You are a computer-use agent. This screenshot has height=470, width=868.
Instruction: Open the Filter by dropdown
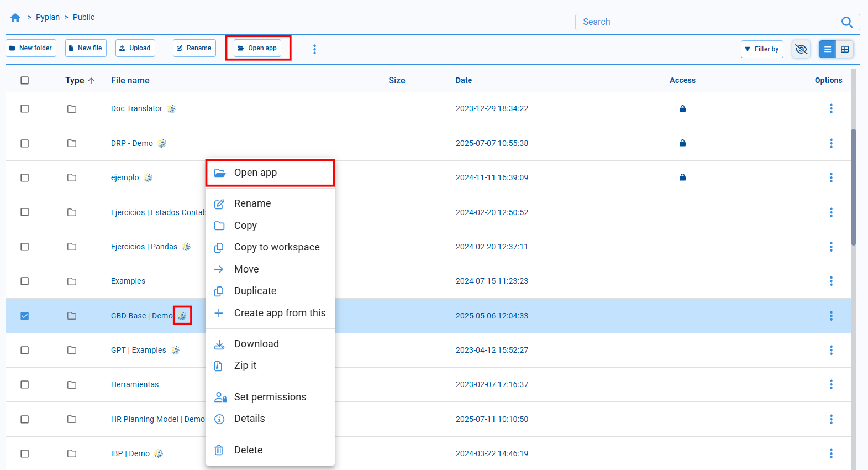click(761, 49)
